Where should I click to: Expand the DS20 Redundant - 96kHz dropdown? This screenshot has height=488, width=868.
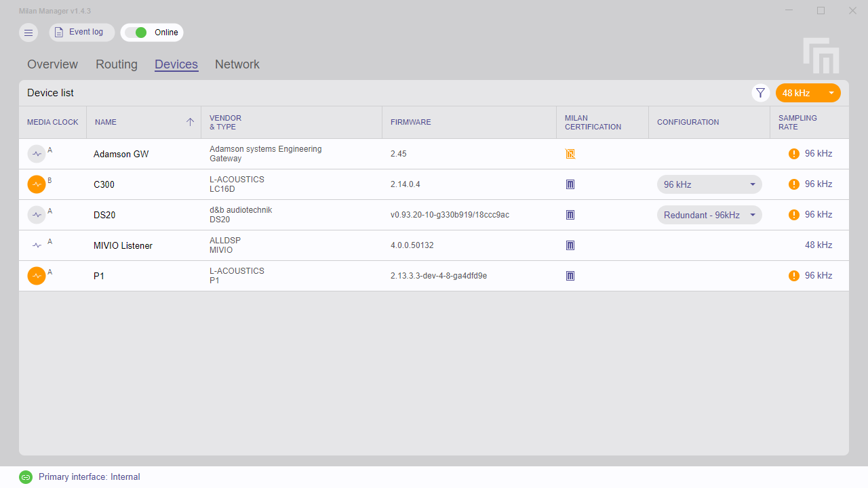point(709,215)
